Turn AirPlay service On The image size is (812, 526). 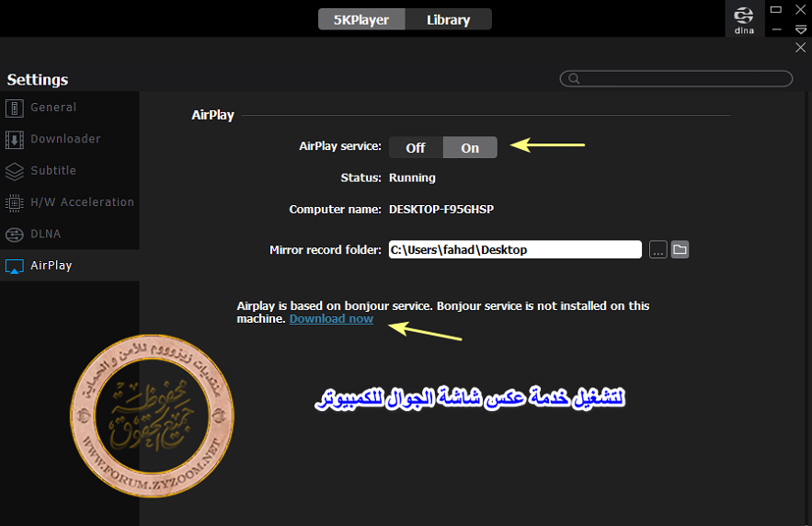[x=470, y=147]
